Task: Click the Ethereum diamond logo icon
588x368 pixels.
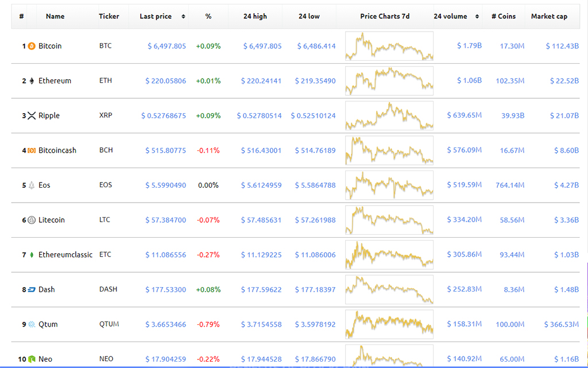Action: point(32,81)
